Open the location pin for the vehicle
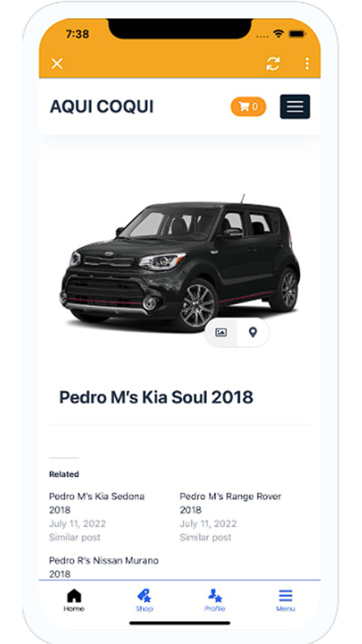The height and width of the screenshot is (644, 362). pyautogui.click(x=252, y=333)
